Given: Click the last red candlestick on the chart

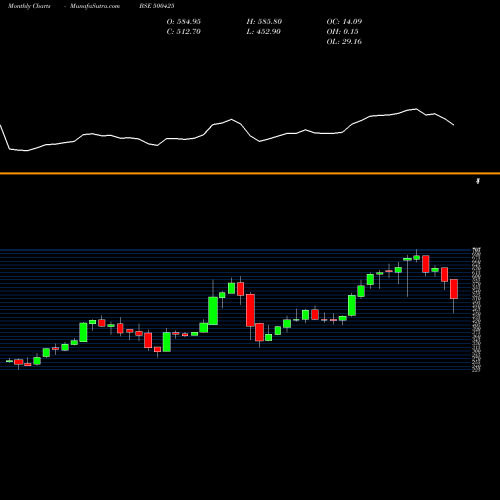Looking at the screenshot, I should pyautogui.click(x=454, y=289).
